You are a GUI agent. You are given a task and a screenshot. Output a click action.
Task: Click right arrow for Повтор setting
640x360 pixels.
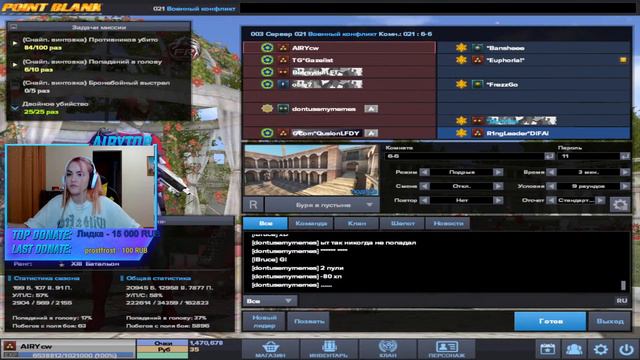[498, 200]
